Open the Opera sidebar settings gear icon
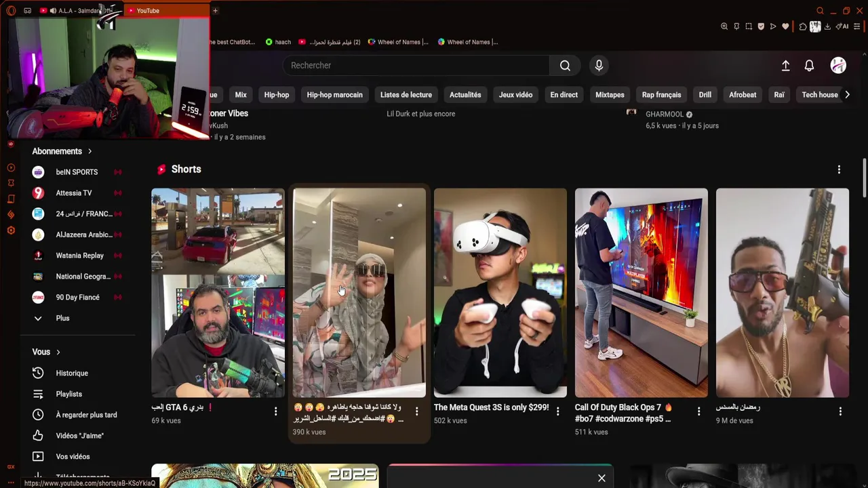868x488 pixels. point(11,230)
